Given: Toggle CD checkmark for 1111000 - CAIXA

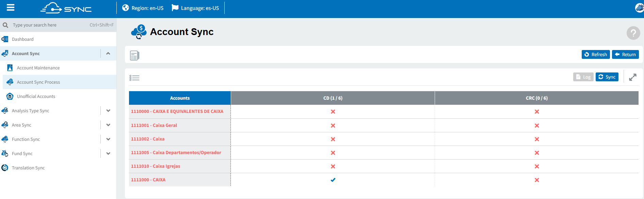Looking at the screenshot, I should pyautogui.click(x=333, y=180).
